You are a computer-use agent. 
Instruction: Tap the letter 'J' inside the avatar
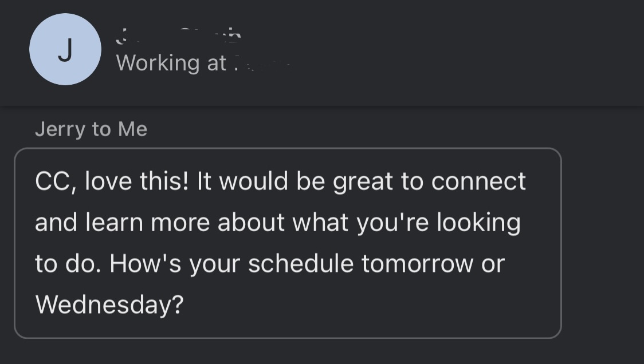click(x=65, y=50)
